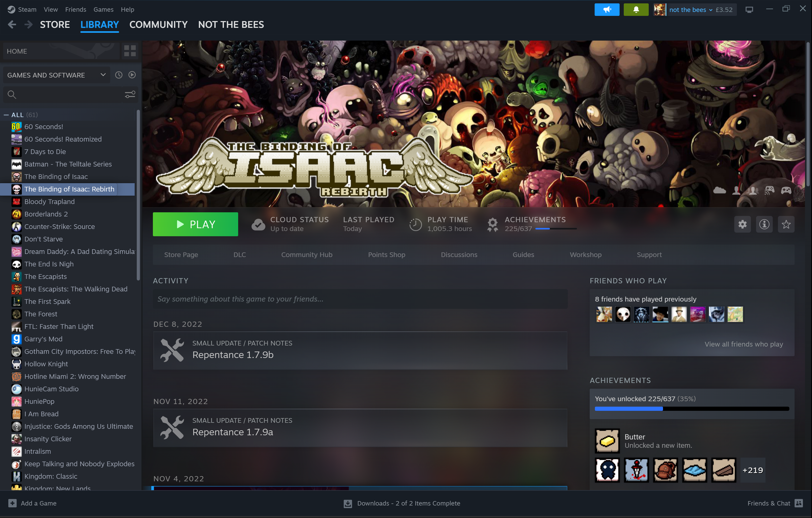Go to the COMMUNITY tab
812x518 pixels.
pyautogui.click(x=159, y=25)
